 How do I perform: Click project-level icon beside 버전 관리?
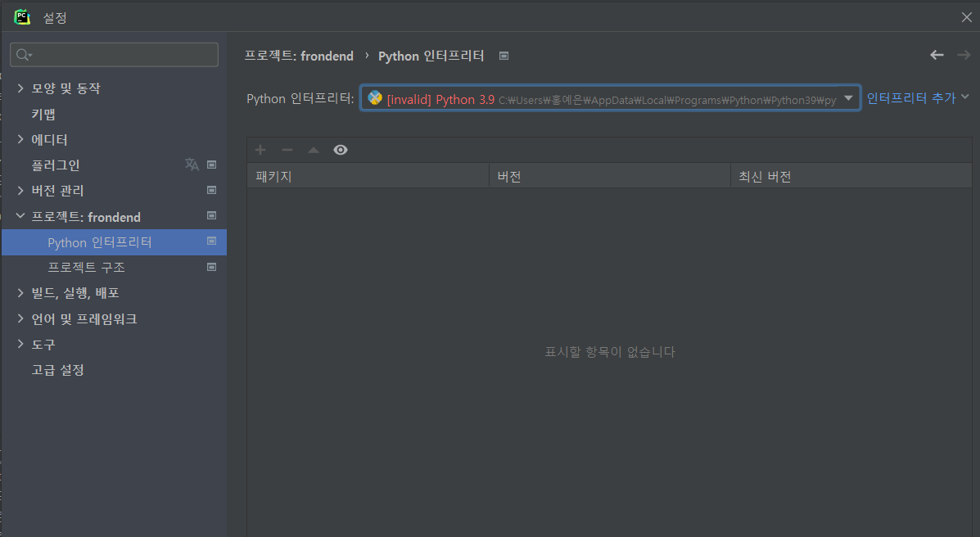[212, 190]
